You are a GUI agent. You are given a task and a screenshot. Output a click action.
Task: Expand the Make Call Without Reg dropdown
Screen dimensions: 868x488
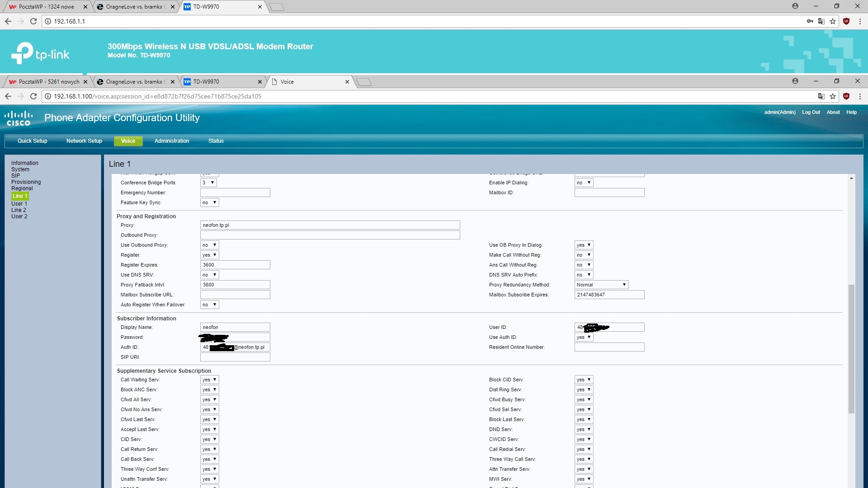pyautogui.click(x=584, y=255)
